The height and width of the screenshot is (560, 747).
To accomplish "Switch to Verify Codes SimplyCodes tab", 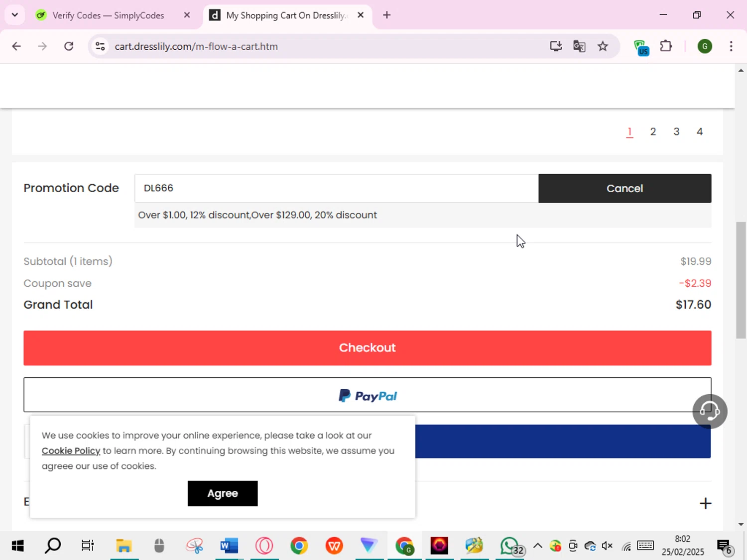I will (x=108, y=15).
